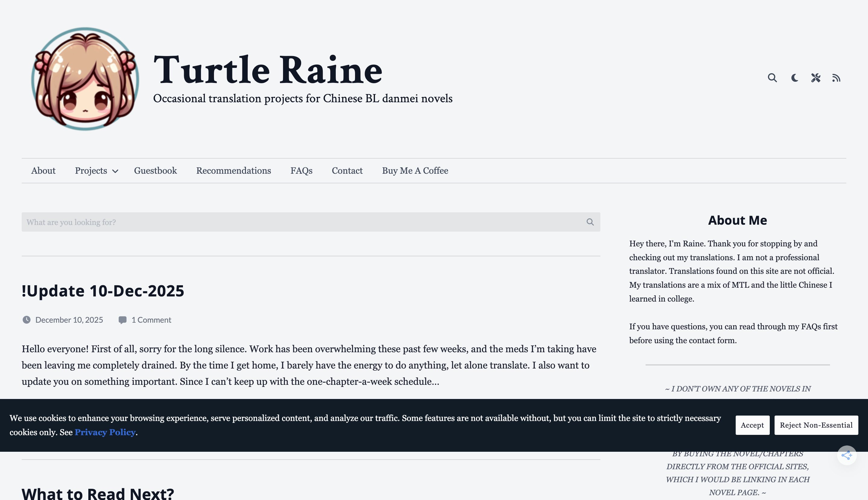Click Reject Non-Essential cookies
Screen dimensions: 868x500
pyautogui.click(x=816, y=425)
